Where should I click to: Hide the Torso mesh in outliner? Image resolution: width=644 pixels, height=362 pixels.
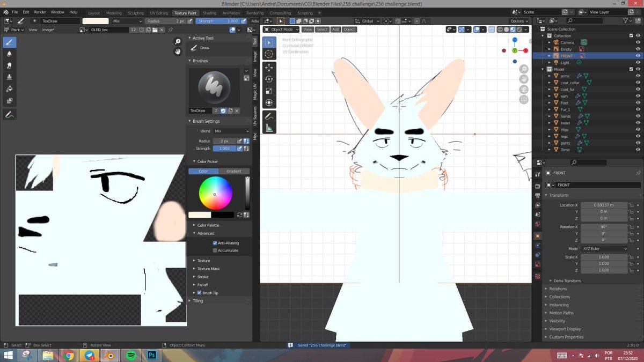[x=638, y=150]
